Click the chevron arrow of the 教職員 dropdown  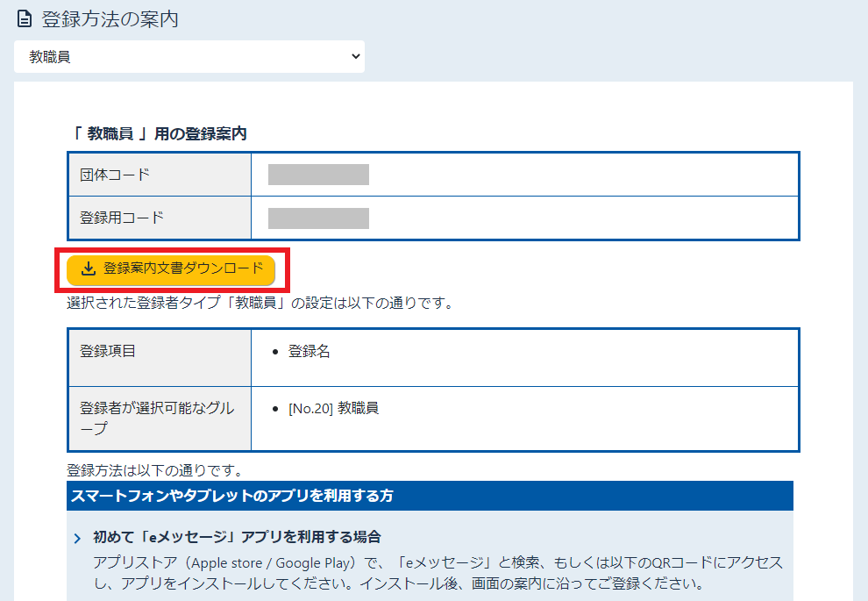355,56
